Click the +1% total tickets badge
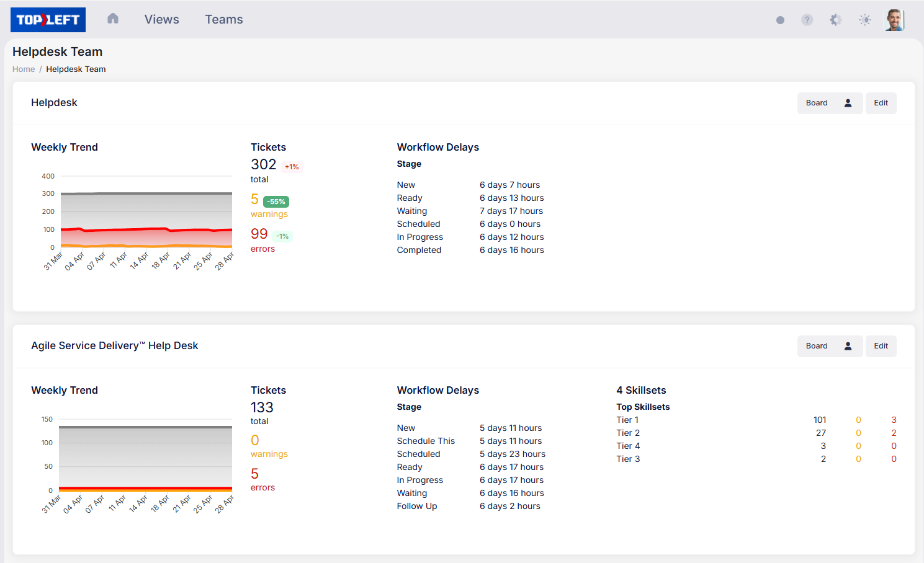This screenshot has height=563, width=924. [x=292, y=167]
